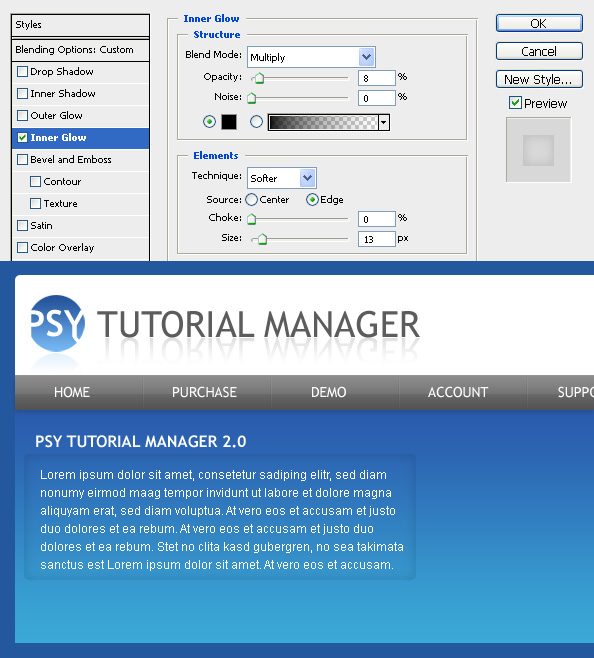The height and width of the screenshot is (658, 594).
Task: Open the gradient picker arrow
Action: [x=383, y=123]
